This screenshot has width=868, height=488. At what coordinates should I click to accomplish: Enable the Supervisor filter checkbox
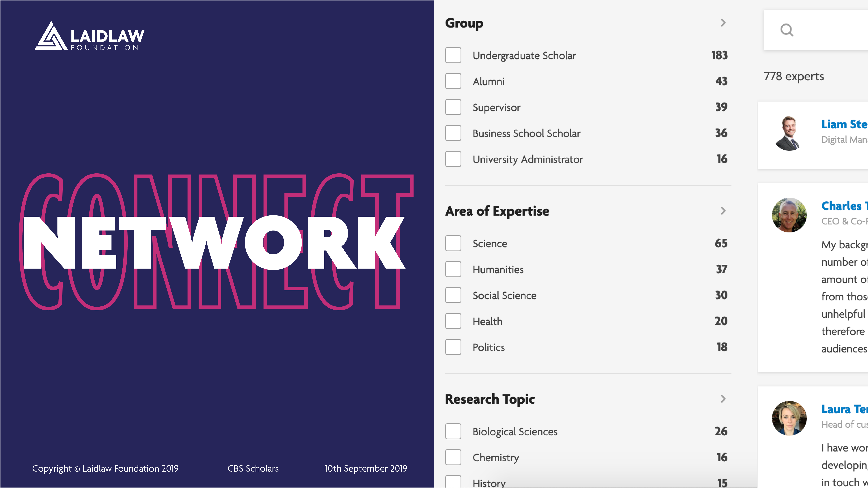point(453,107)
